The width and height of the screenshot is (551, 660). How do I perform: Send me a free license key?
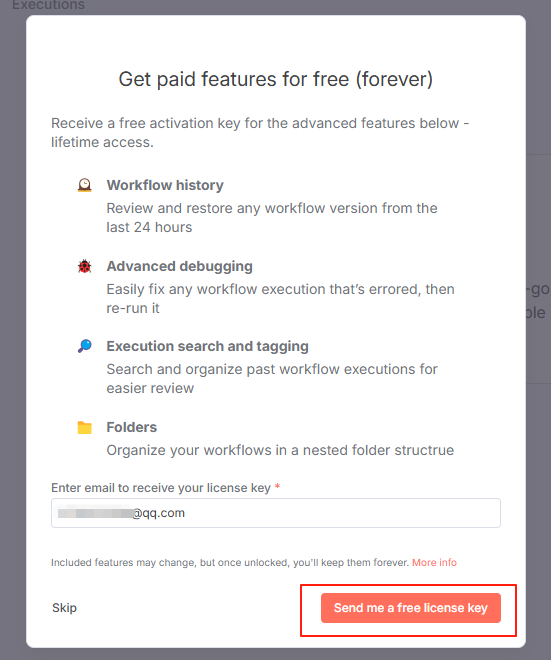coord(411,608)
